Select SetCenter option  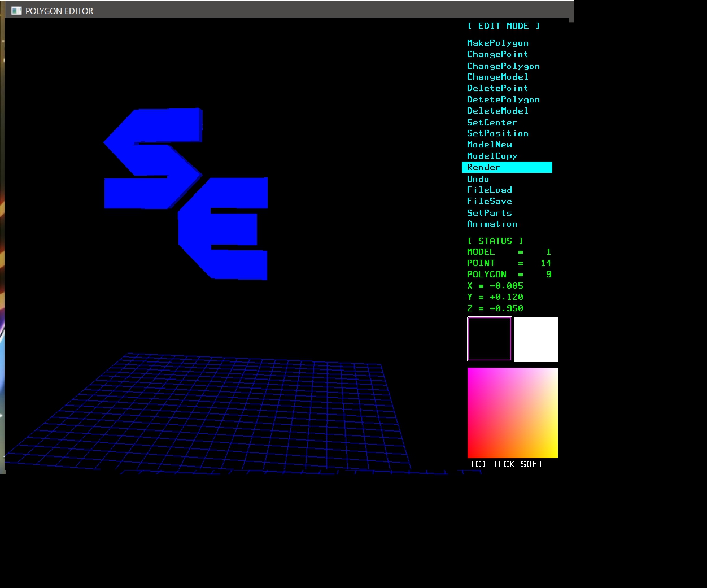[492, 122]
